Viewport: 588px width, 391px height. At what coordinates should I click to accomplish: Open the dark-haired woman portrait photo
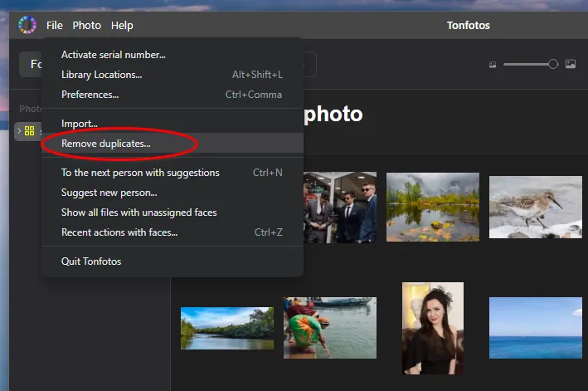click(433, 329)
